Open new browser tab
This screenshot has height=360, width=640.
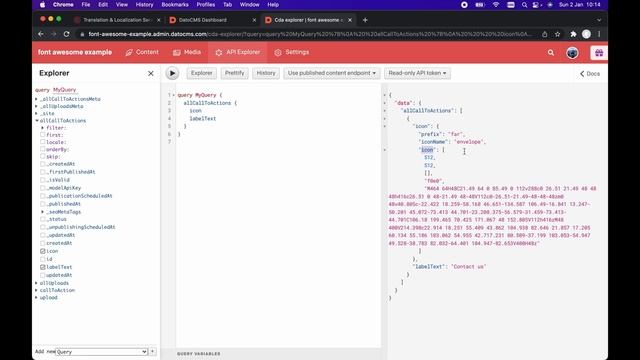click(365, 20)
